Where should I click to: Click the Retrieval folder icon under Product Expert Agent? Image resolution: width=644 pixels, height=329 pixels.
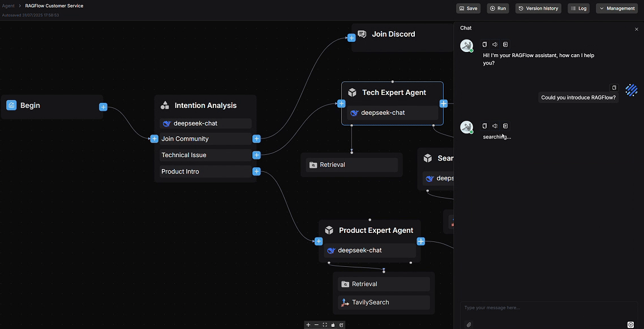pos(345,284)
